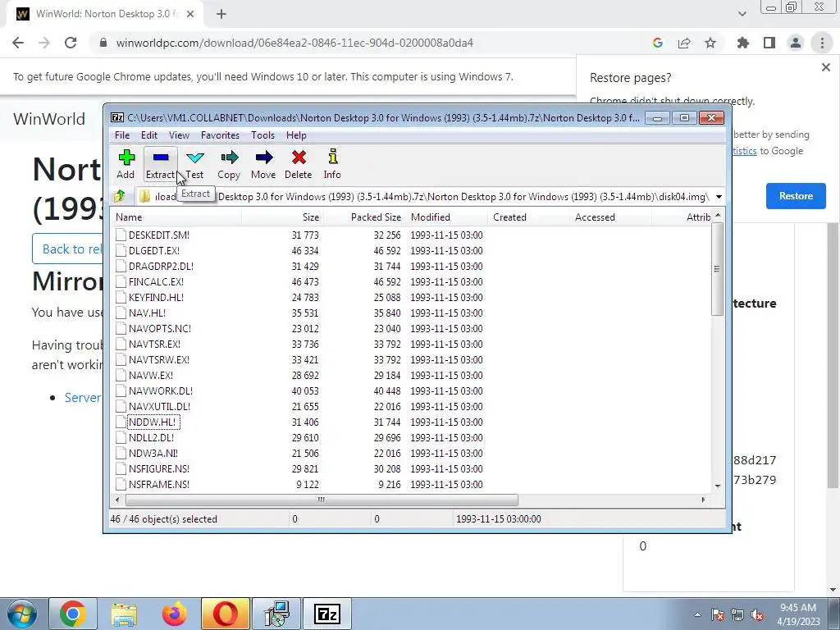The image size is (840, 630).
Task: Select file DRAGDRP2.DL!
Action: point(161,267)
